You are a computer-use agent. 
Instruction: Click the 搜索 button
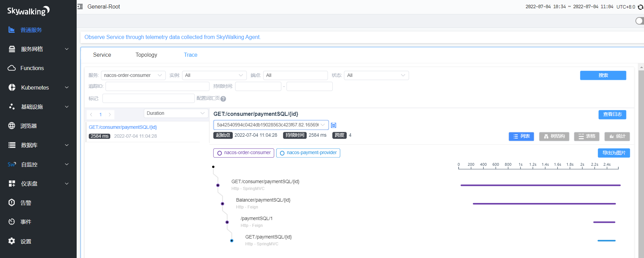pyautogui.click(x=603, y=75)
